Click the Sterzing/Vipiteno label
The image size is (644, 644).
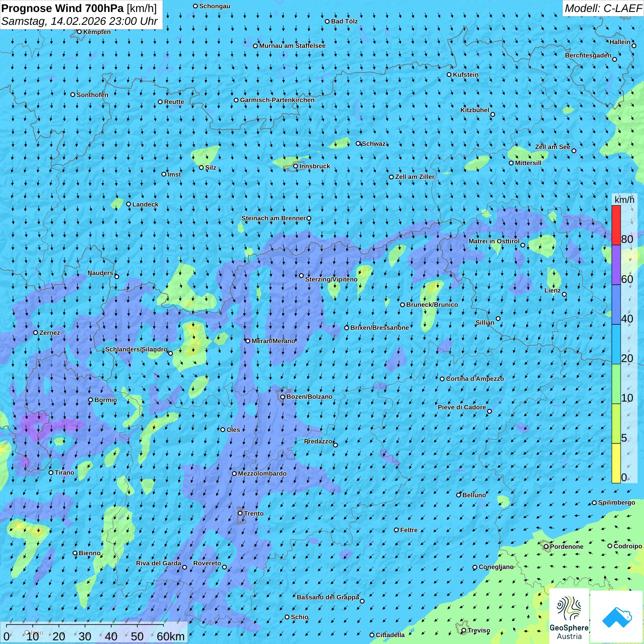(x=331, y=279)
